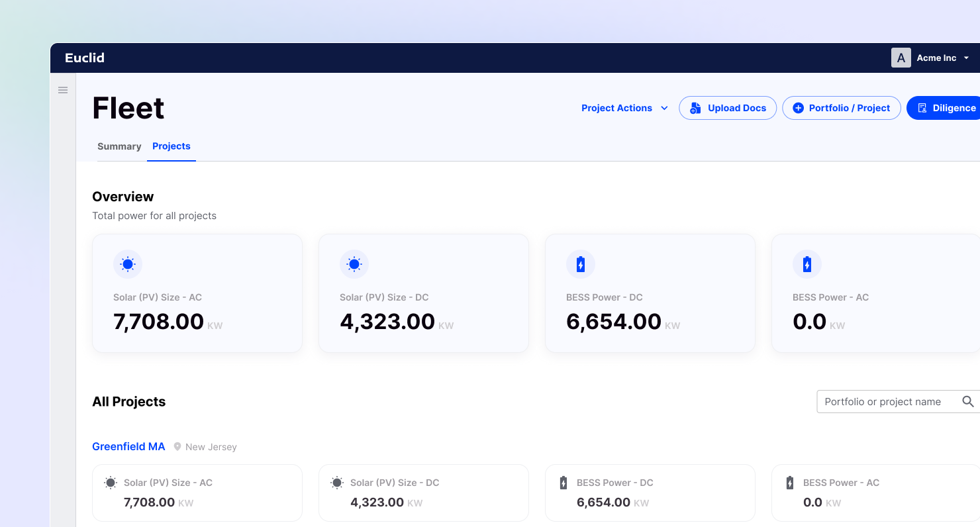Image resolution: width=980 pixels, height=527 pixels.
Task: Switch to the Summary tab
Action: (x=119, y=146)
